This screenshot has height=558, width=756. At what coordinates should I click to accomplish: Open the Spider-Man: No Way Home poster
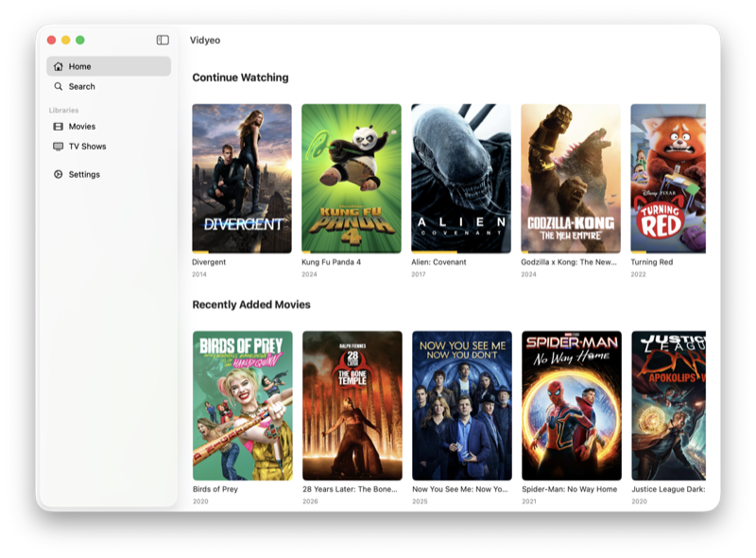[572, 406]
